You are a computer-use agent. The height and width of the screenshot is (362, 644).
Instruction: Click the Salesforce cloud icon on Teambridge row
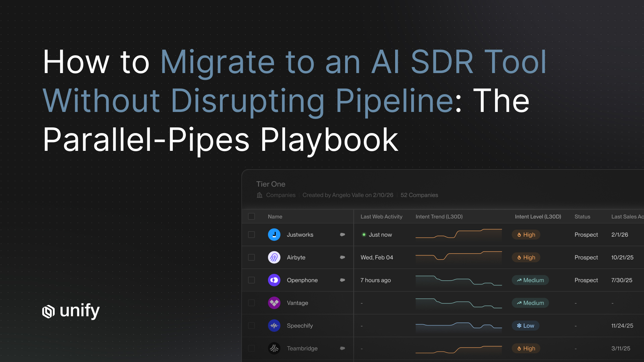coord(342,348)
